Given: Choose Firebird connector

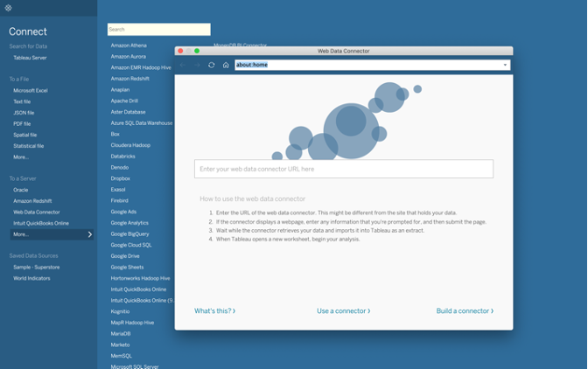Looking at the screenshot, I should click(x=120, y=200).
